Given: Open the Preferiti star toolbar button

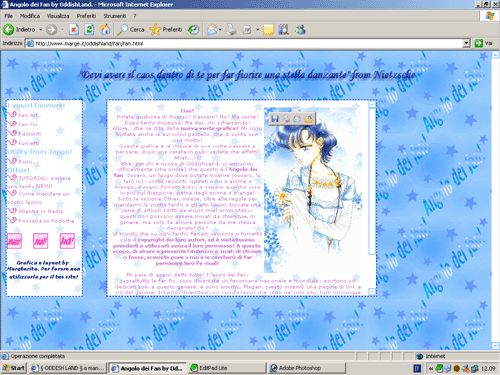Looking at the screenshot, I should click(x=166, y=30).
